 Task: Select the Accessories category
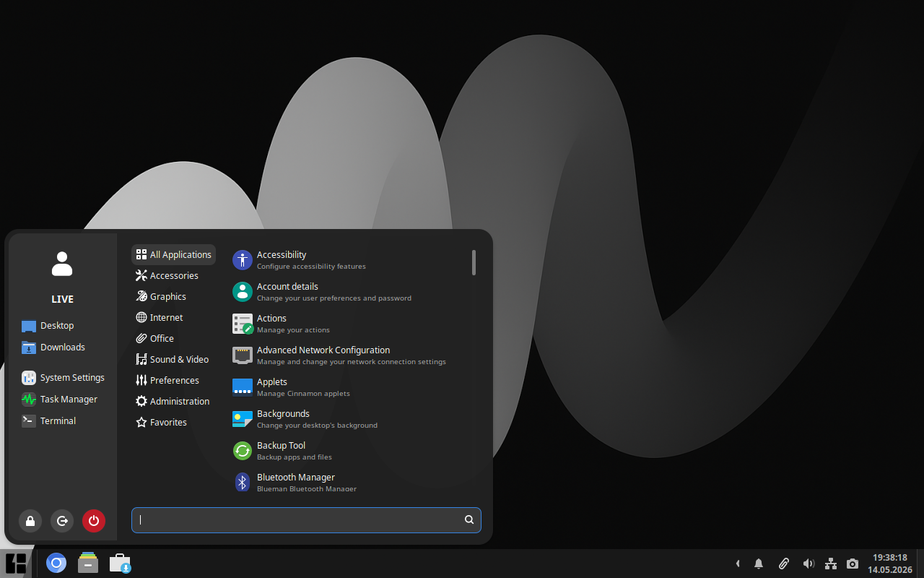pyautogui.click(x=173, y=275)
